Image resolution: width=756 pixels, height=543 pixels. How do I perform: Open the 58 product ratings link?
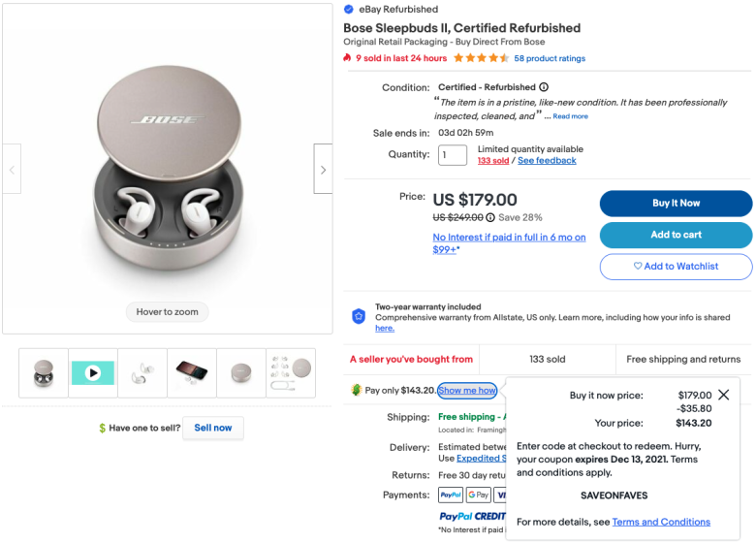point(550,58)
